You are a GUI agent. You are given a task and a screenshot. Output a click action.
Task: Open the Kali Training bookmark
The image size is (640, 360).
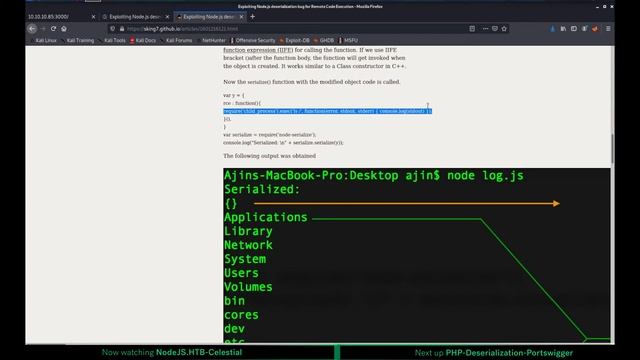tap(78, 40)
